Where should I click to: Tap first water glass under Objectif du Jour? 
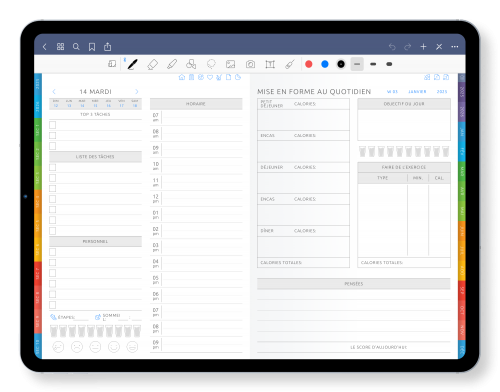tap(363, 151)
